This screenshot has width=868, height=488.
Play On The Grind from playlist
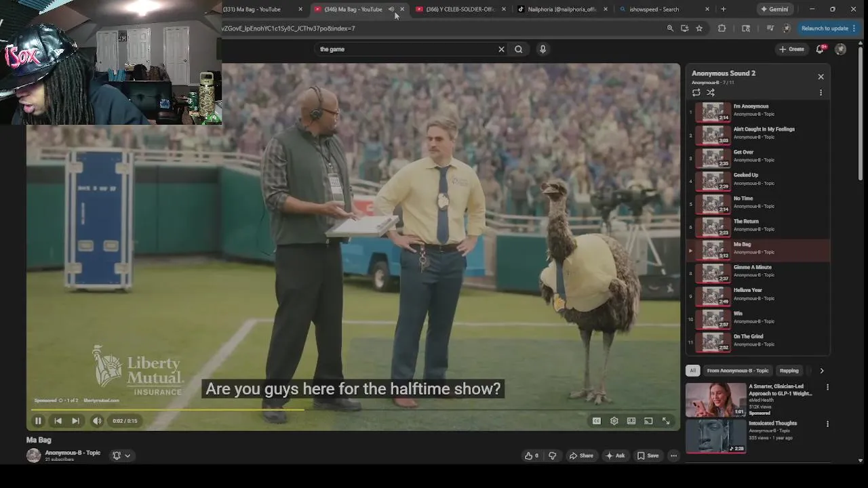(x=758, y=342)
